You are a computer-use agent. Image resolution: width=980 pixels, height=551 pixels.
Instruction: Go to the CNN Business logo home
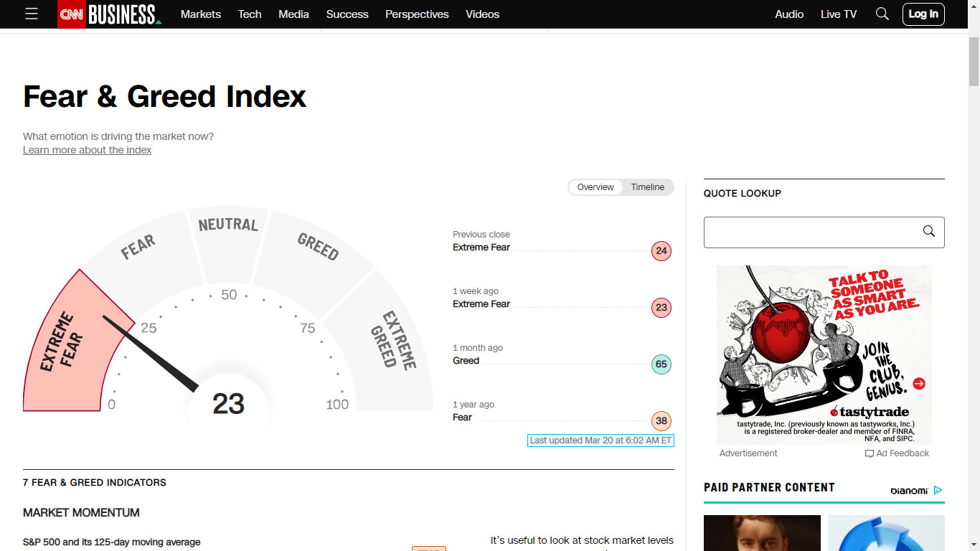110,14
